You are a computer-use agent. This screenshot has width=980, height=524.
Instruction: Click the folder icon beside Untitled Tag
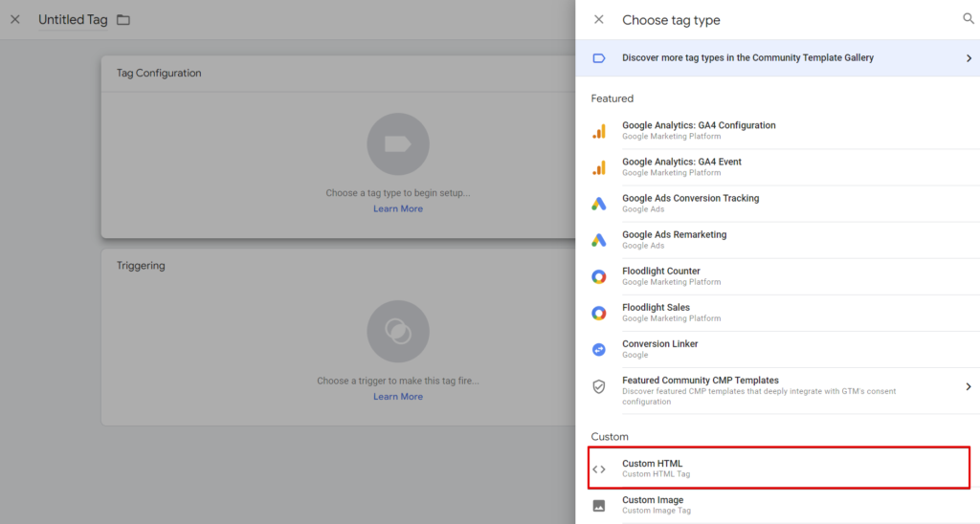pos(123,20)
